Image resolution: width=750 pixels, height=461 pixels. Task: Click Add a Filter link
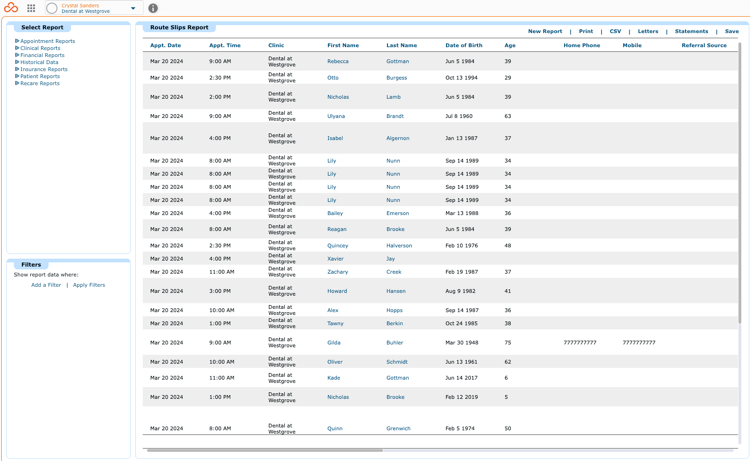[46, 285]
